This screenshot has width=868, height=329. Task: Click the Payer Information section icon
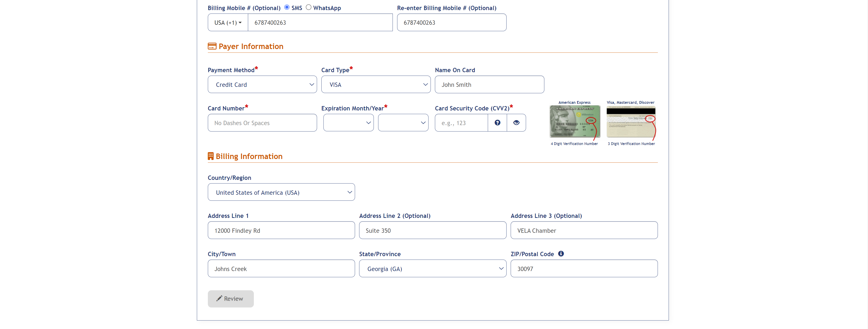pyautogui.click(x=212, y=46)
